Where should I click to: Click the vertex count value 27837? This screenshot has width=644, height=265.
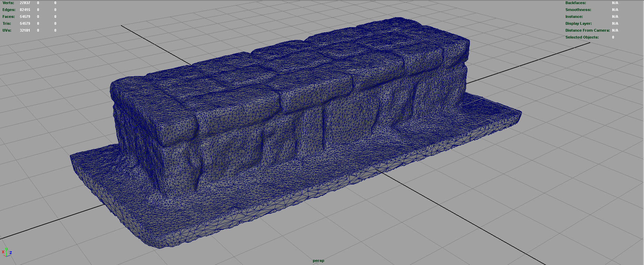[x=25, y=3]
